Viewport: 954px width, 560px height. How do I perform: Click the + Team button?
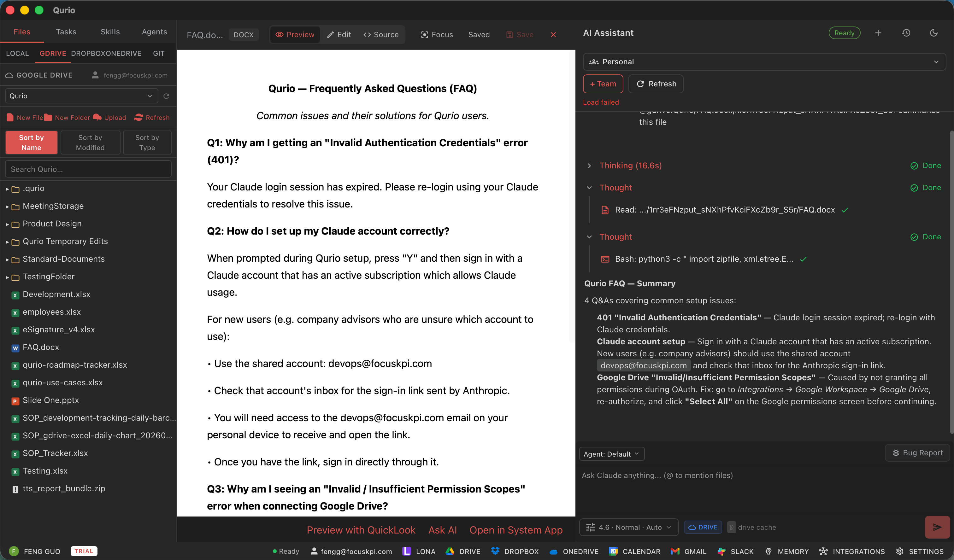click(x=603, y=84)
